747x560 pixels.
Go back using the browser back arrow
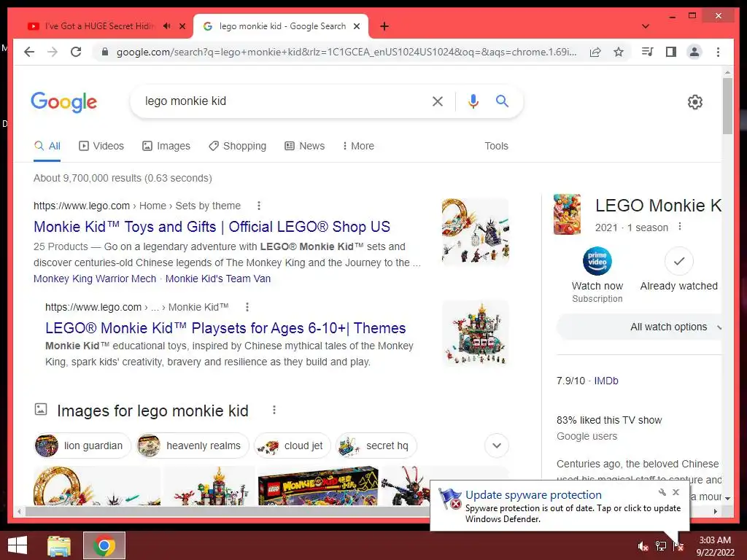click(x=29, y=52)
